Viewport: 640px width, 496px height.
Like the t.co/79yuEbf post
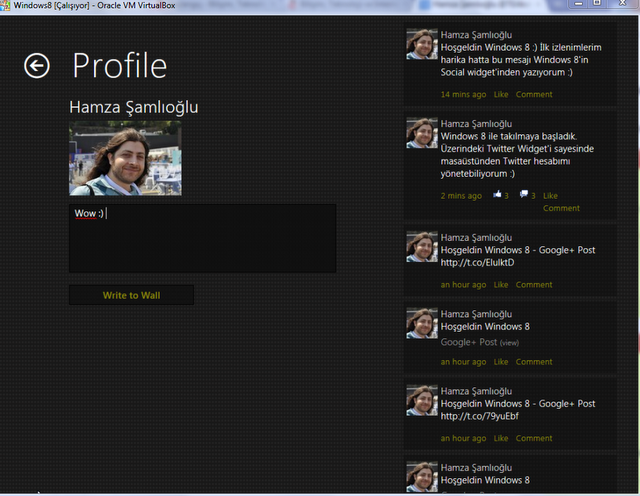point(501,438)
